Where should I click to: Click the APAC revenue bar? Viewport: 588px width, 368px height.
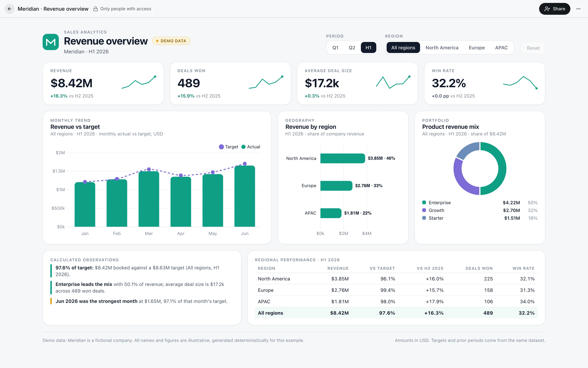point(331,213)
